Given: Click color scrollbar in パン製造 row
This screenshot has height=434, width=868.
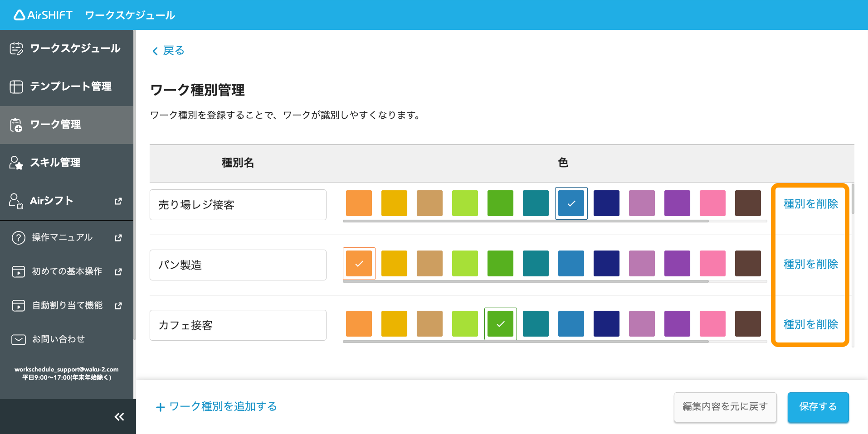Looking at the screenshot, I should [x=526, y=281].
